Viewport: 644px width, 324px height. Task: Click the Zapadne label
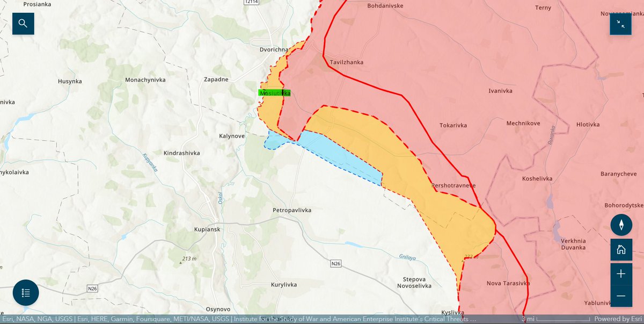(216, 80)
